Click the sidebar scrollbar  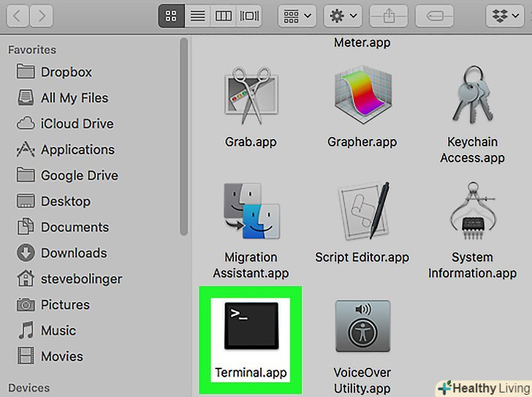click(184, 137)
